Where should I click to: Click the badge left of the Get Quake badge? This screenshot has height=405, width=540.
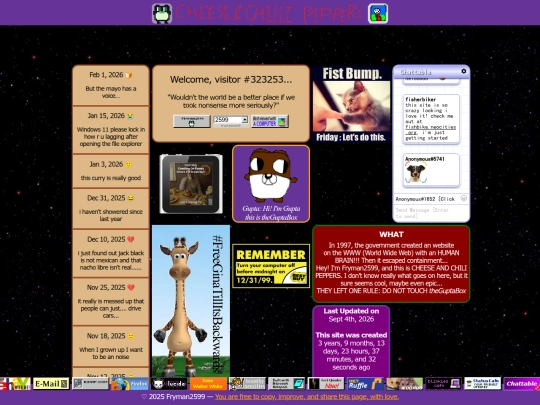pyautogui.click(x=287, y=384)
